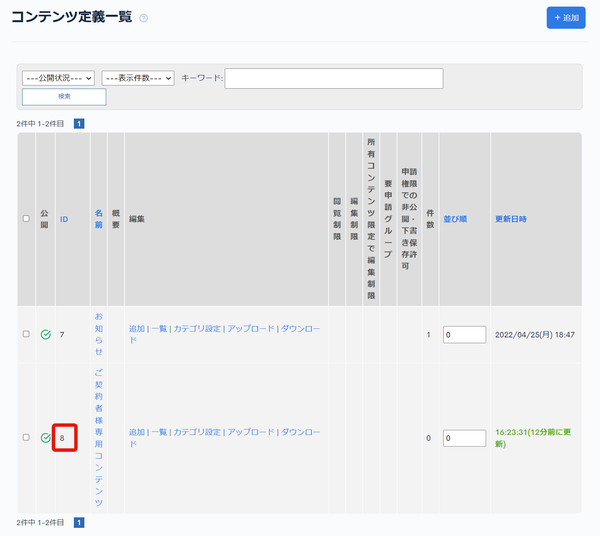Click page 1 in the bottom pagination
Viewport: 600px width, 536px height.
click(x=79, y=523)
